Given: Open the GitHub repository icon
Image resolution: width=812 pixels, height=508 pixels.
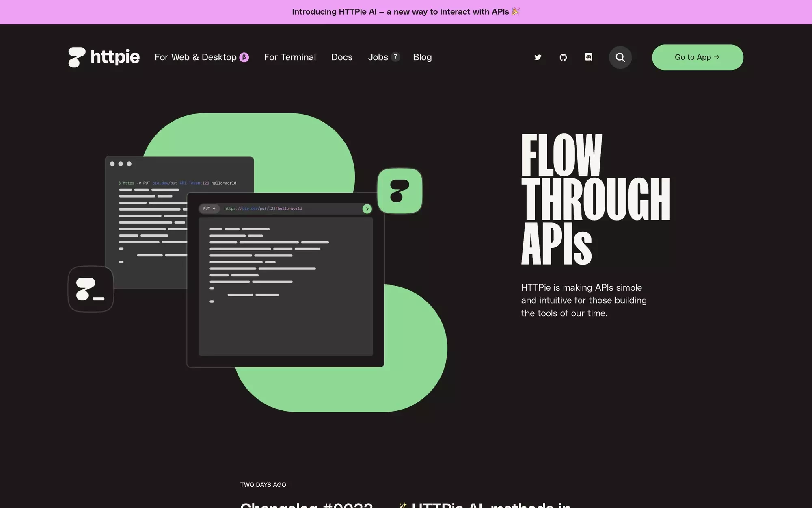Looking at the screenshot, I should 563,57.
